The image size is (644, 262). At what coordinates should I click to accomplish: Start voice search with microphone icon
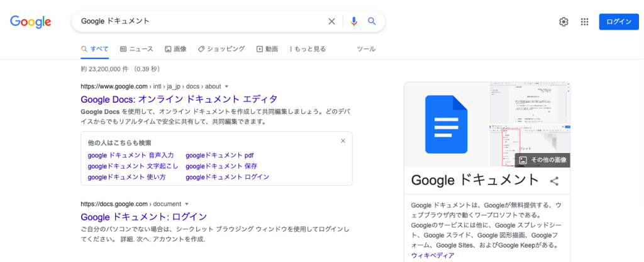pos(354,21)
